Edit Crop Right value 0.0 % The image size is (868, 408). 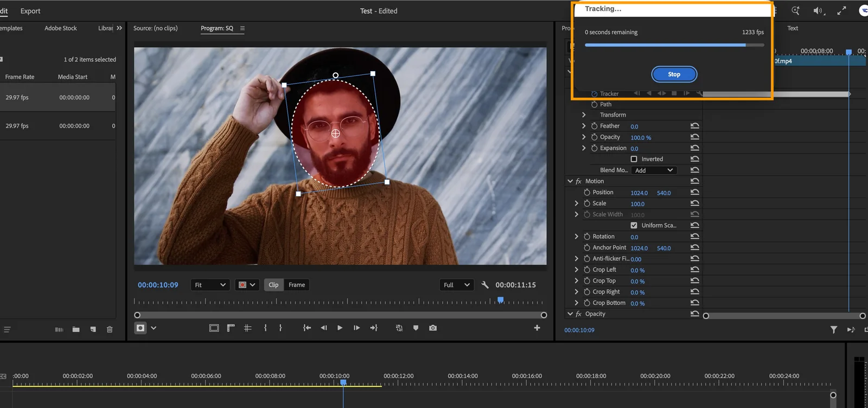(x=637, y=292)
